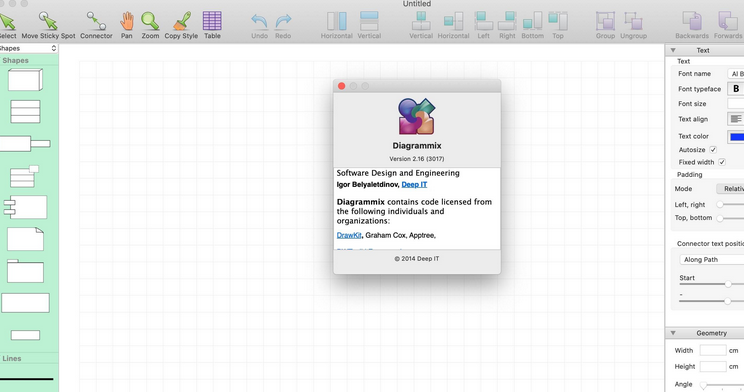Click the Height input field
The width and height of the screenshot is (744, 392).
coord(713,367)
